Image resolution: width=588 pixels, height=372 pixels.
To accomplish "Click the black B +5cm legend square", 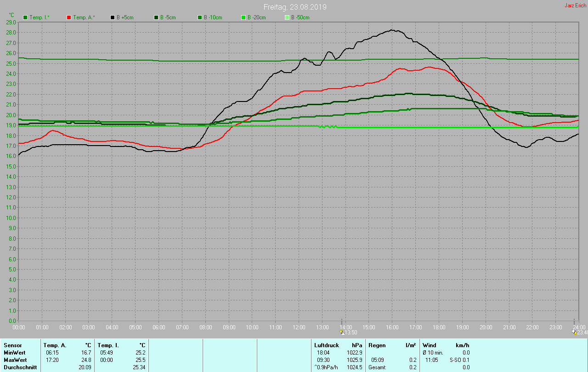I will pyautogui.click(x=113, y=17).
